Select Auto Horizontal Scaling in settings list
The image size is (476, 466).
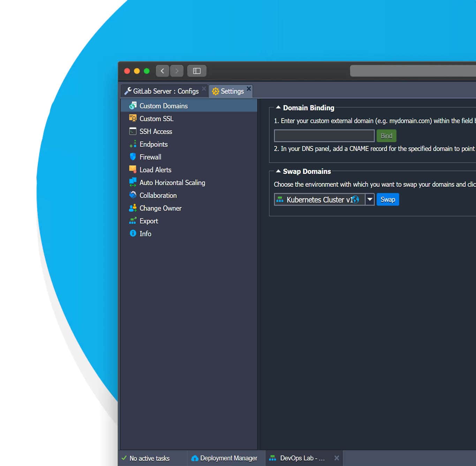point(189,182)
